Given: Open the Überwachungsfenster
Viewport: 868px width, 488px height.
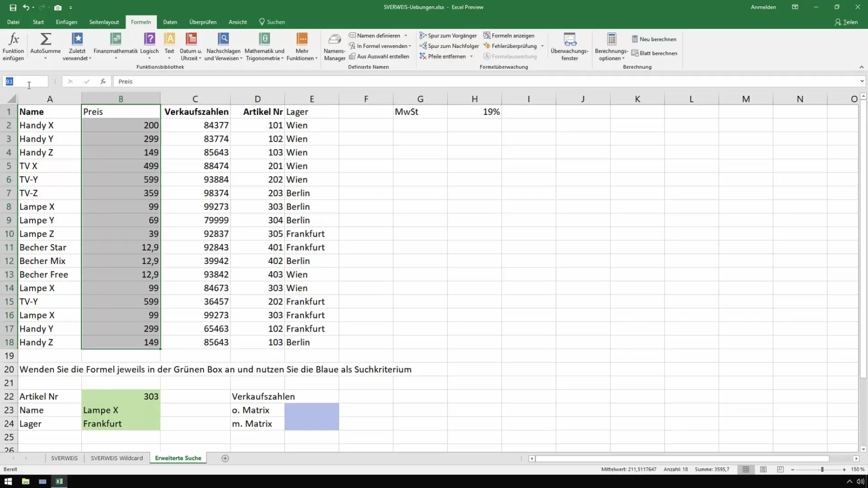Looking at the screenshot, I should pyautogui.click(x=570, y=46).
